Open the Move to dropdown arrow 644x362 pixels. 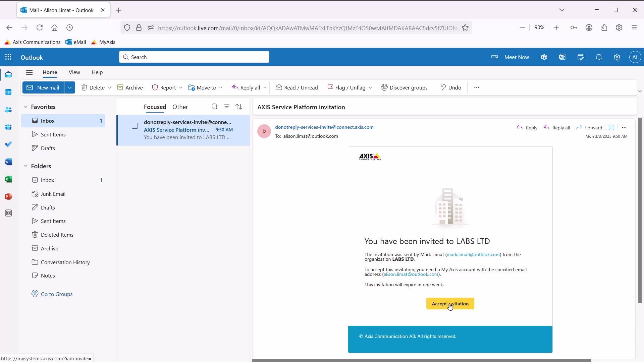tap(221, 88)
